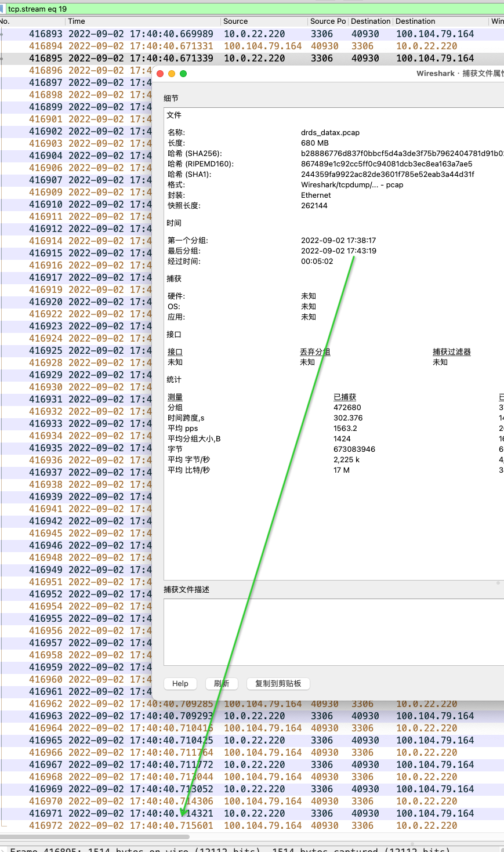The height and width of the screenshot is (852, 504).
Task: Click the file name drds_datax.pcap
Action: (330, 133)
